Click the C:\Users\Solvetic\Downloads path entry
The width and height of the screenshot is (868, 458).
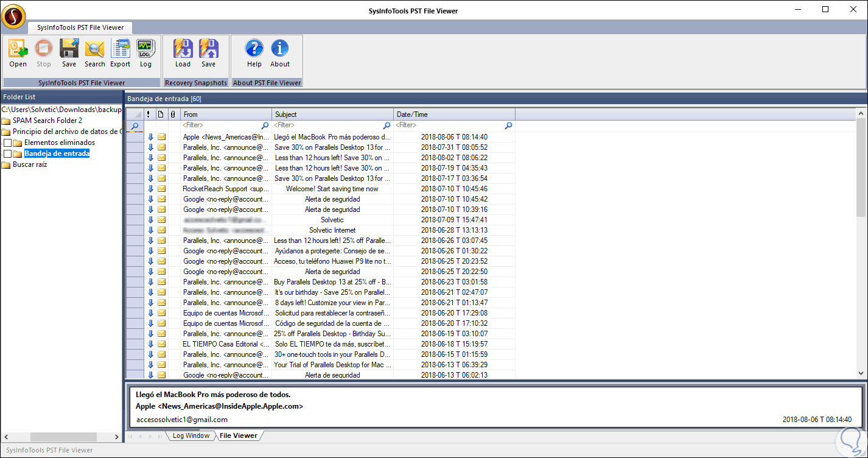coord(61,110)
